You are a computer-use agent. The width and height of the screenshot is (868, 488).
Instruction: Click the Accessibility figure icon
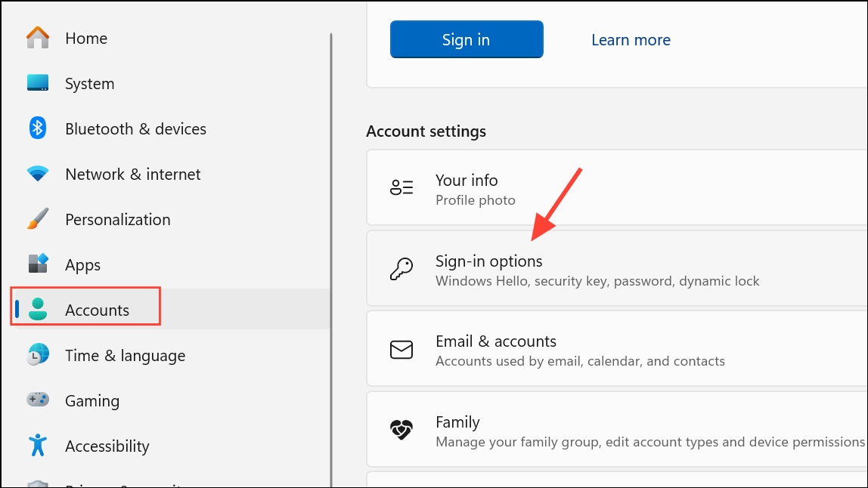(x=38, y=446)
